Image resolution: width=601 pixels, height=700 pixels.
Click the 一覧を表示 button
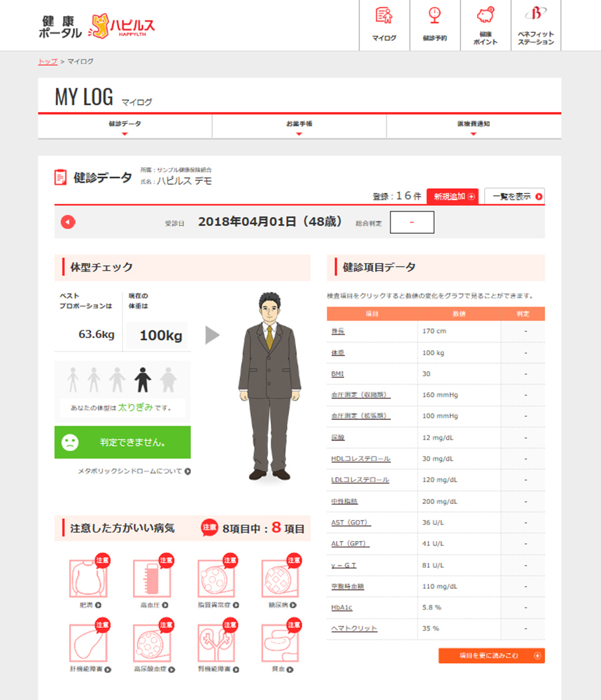click(514, 197)
